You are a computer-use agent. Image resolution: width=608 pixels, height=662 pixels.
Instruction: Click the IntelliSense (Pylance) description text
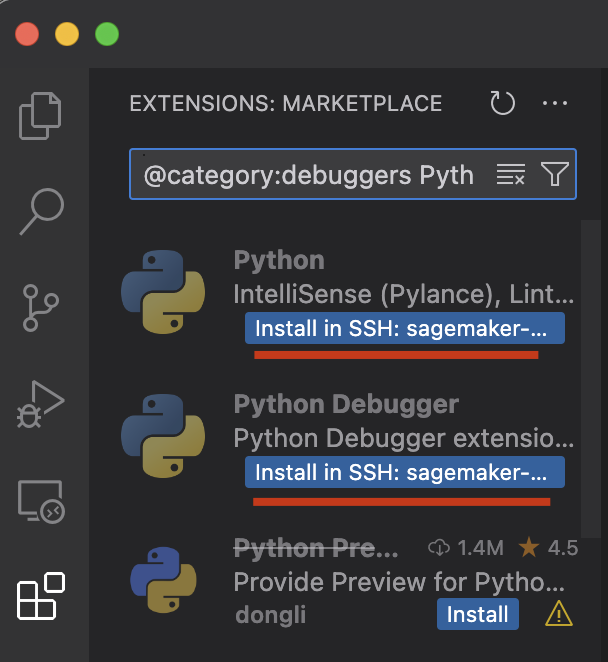click(x=404, y=294)
